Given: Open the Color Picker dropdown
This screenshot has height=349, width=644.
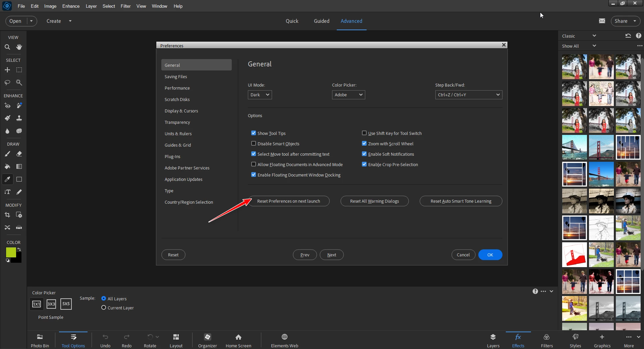Looking at the screenshot, I should 348,95.
